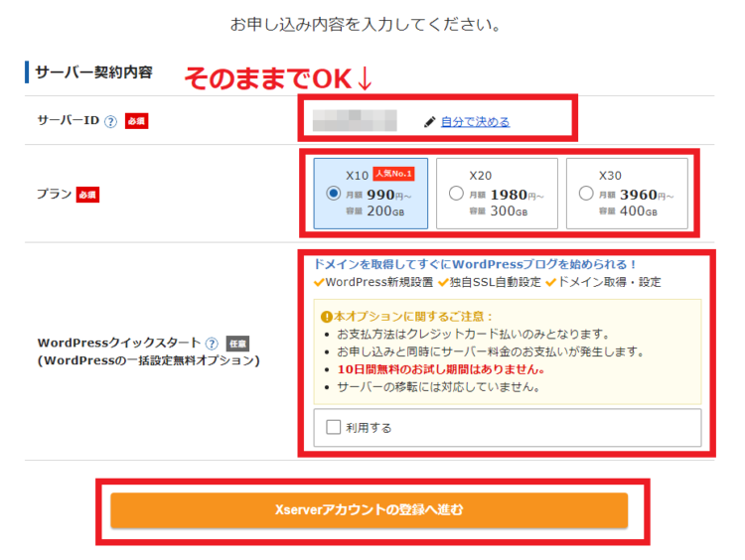Tick the 利用する checkbox
This screenshot has height=560, width=745.
coord(334,427)
